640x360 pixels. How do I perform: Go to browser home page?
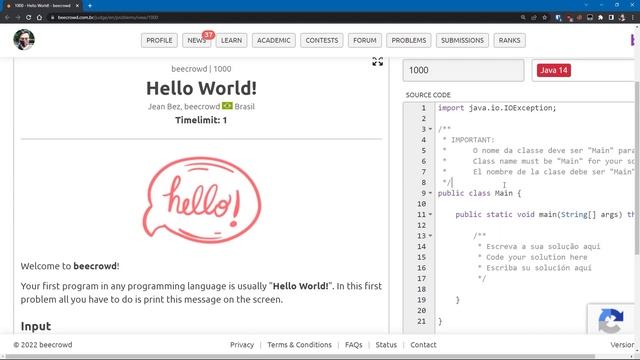40,18
